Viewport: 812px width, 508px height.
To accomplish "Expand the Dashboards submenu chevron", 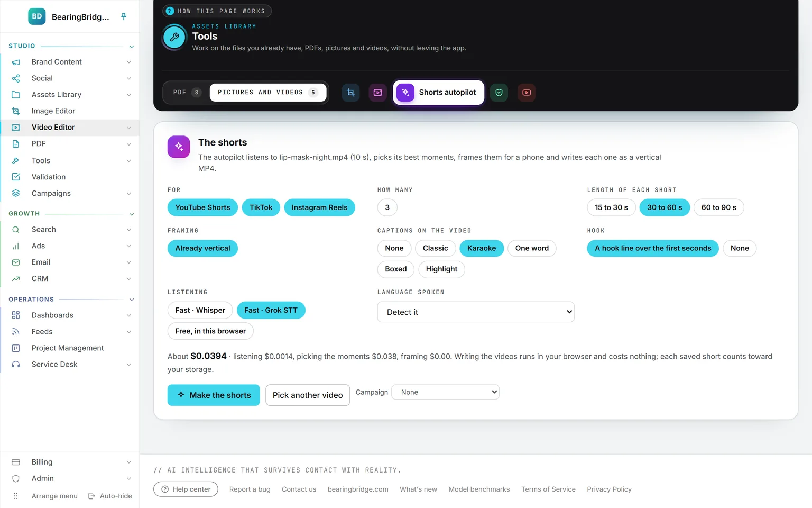I will tap(129, 315).
